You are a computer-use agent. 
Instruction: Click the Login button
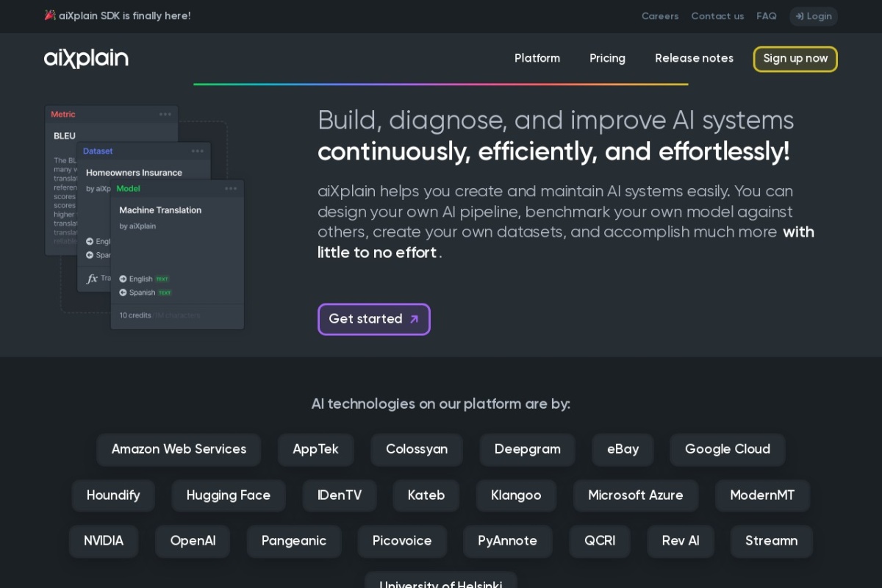click(x=814, y=16)
